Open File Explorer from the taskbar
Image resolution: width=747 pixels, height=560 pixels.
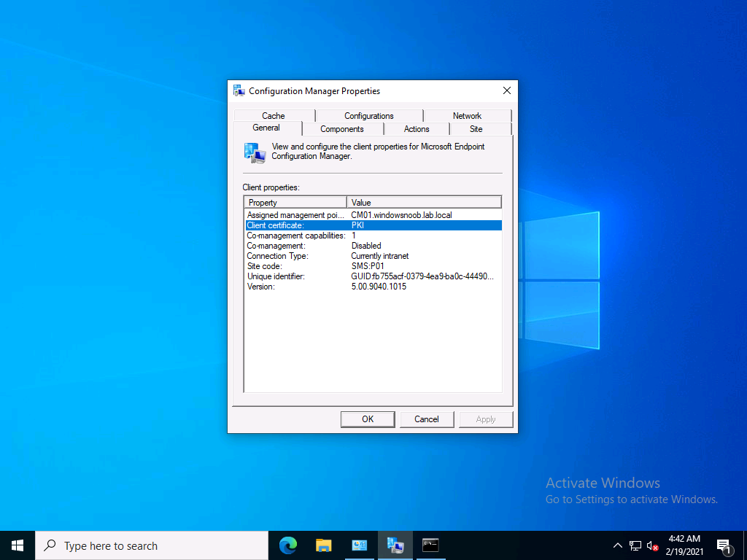pyautogui.click(x=323, y=545)
